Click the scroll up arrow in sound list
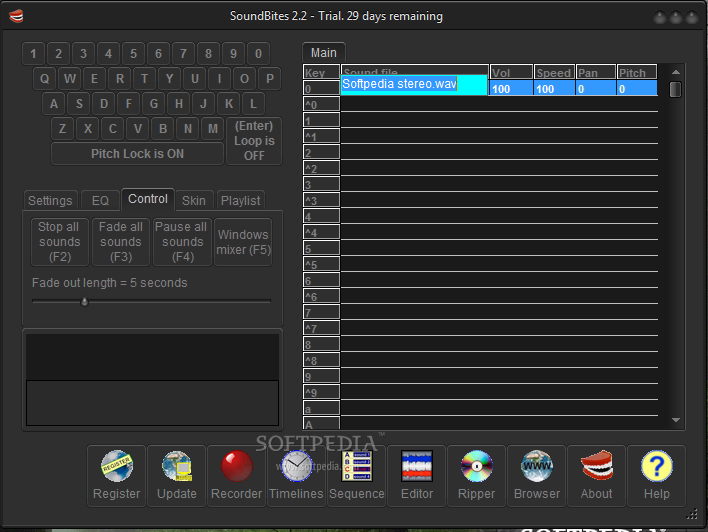Image resolution: width=708 pixels, height=532 pixels. (675, 72)
